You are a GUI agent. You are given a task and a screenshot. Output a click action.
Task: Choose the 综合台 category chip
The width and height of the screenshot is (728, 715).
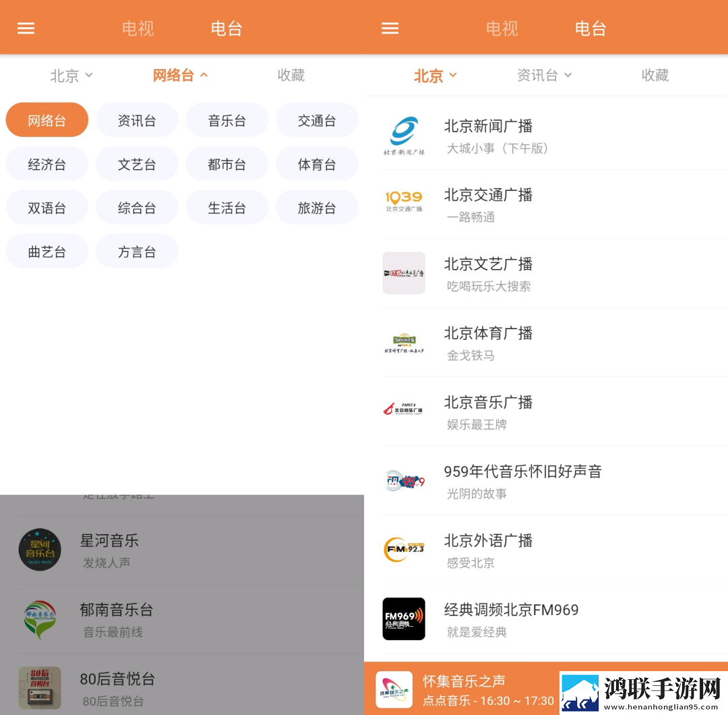[x=137, y=208]
